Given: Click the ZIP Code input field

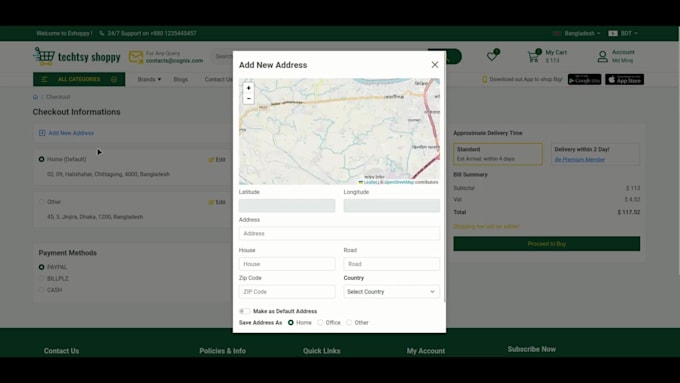Looking at the screenshot, I should 287,291.
